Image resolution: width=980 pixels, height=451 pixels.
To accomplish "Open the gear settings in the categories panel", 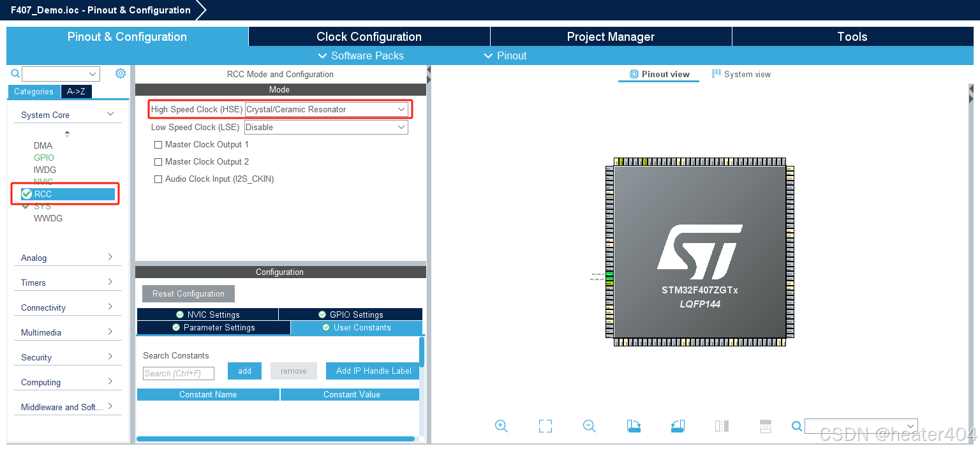I will click(120, 73).
